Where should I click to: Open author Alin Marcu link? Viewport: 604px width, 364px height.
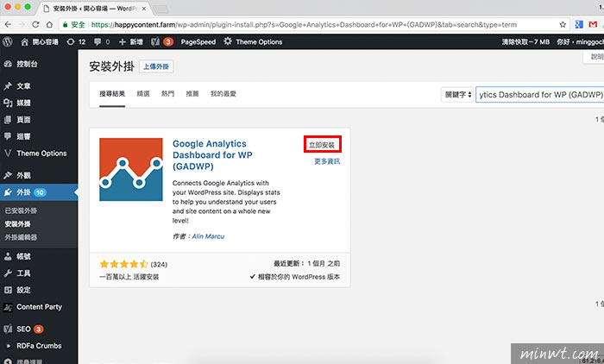[208, 236]
